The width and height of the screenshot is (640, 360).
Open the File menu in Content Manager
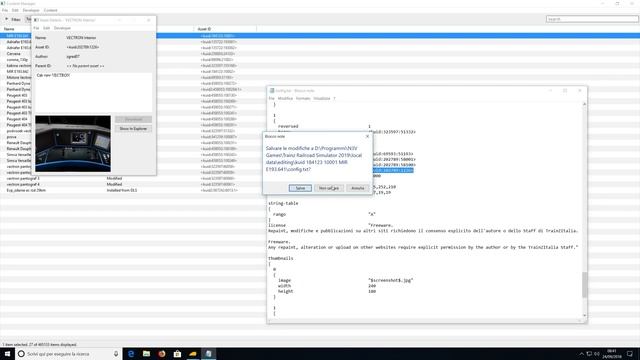tap(5, 10)
